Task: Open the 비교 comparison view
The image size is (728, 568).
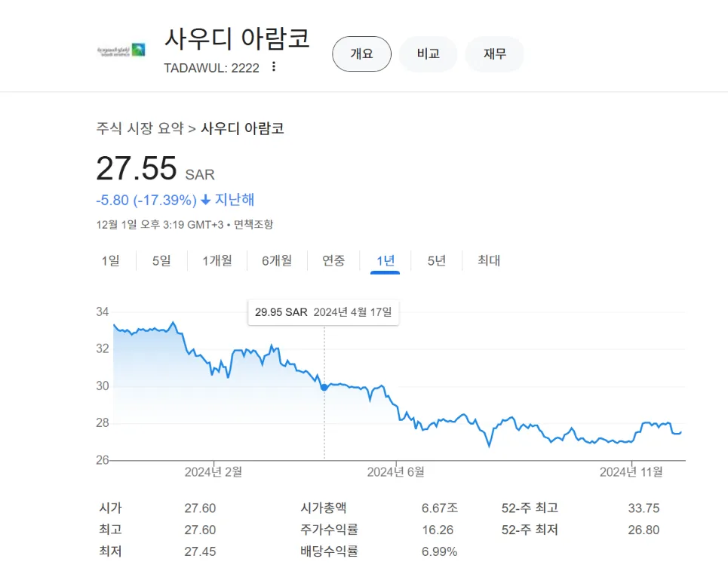Action: tap(428, 54)
